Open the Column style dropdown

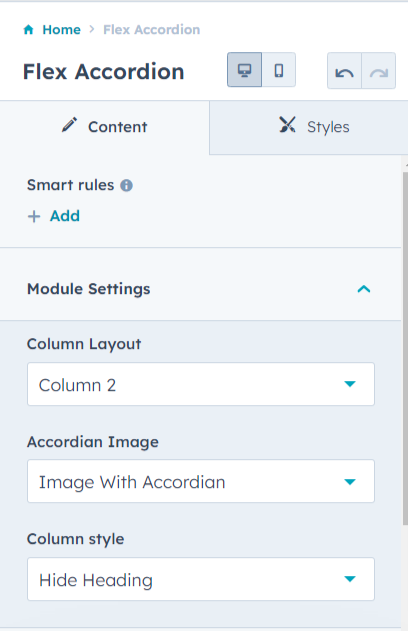tap(201, 579)
